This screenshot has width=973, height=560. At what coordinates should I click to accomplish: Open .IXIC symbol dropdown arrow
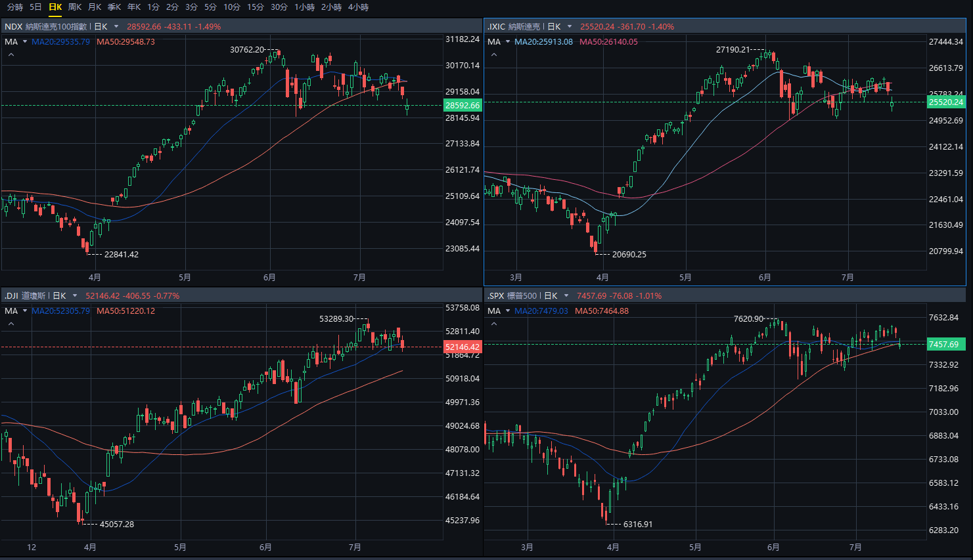[570, 27]
